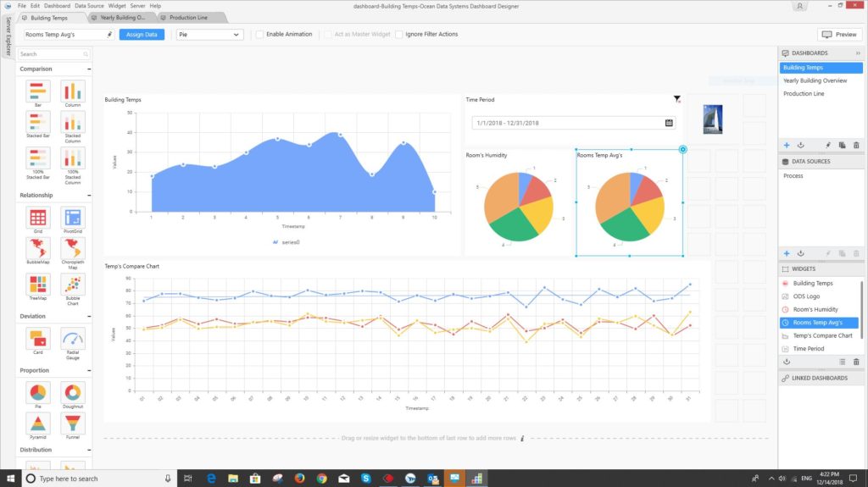Open File Explorer from the taskbar
This screenshot has width=868, height=487.
233,479
